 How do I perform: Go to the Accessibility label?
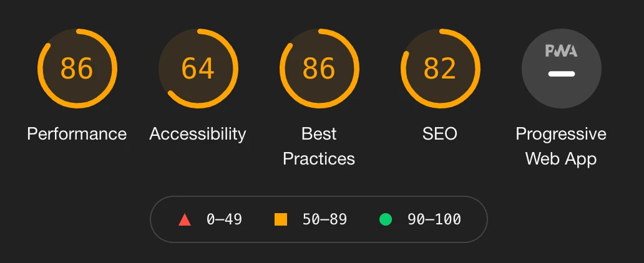[x=198, y=134]
